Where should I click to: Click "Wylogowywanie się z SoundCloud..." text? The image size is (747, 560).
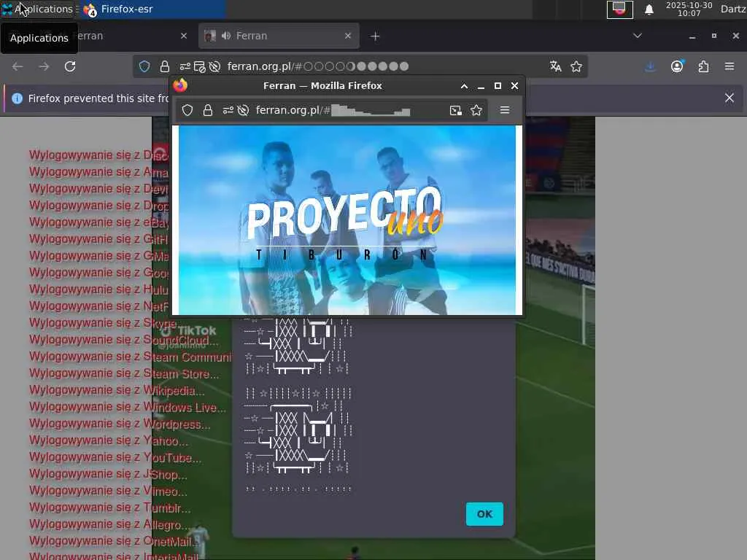coord(124,340)
